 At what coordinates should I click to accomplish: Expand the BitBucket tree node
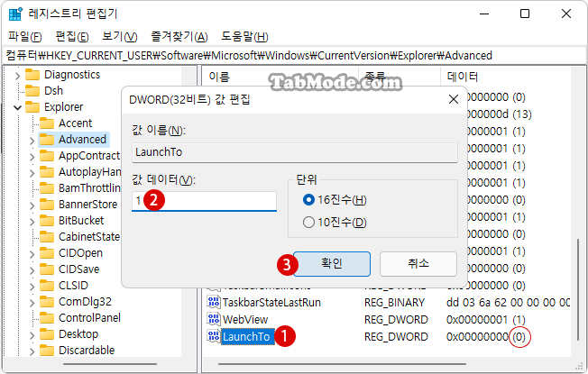32,222
